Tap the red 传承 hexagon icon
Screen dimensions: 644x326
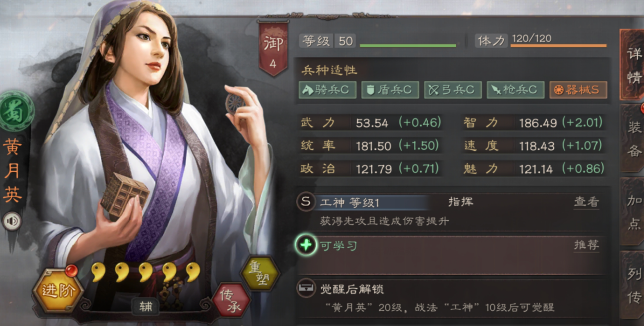[x=230, y=300]
